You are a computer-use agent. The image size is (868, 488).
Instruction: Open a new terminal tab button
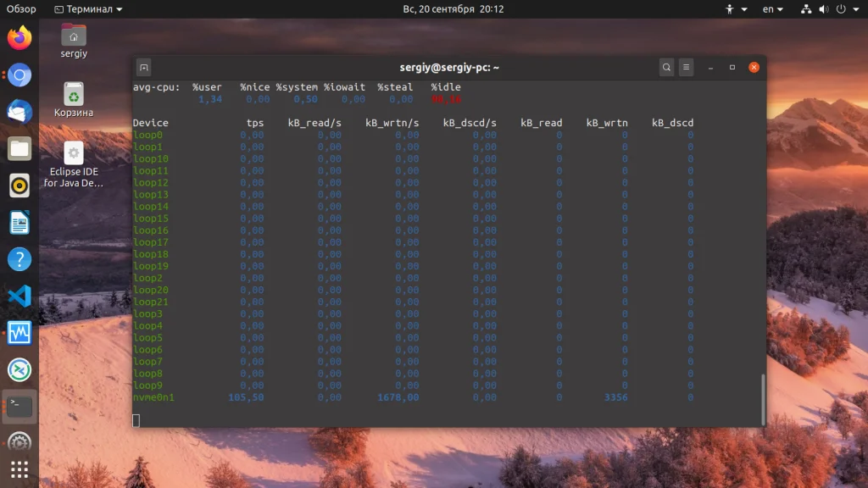[x=144, y=68]
